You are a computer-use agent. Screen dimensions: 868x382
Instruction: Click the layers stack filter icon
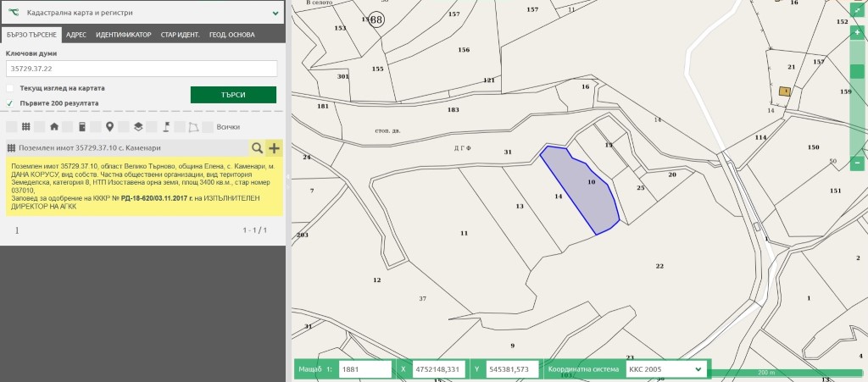(137, 127)
